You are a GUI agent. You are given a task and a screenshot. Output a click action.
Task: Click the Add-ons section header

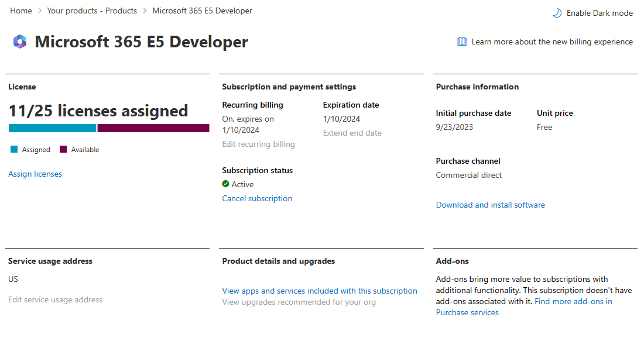[452, 261]
